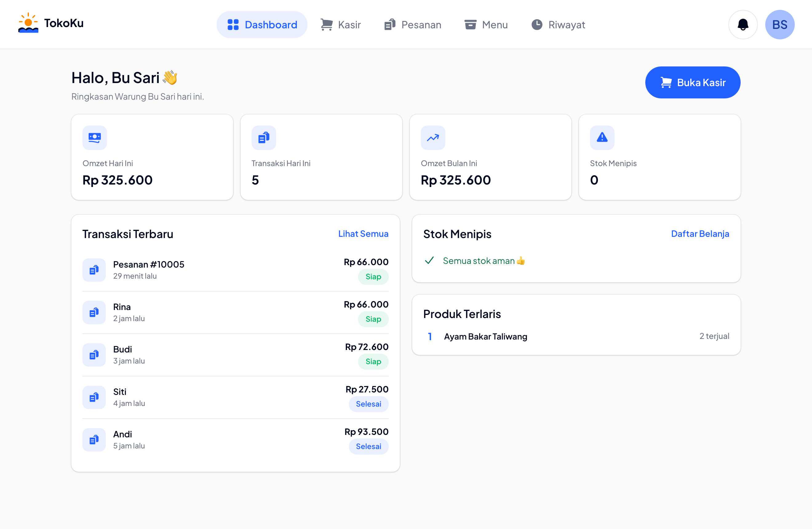Click the trend arrow icon on Omzet Bulan Ini
Image resolution: width=812 pixels, height=529 pixels.
point(433,138)
